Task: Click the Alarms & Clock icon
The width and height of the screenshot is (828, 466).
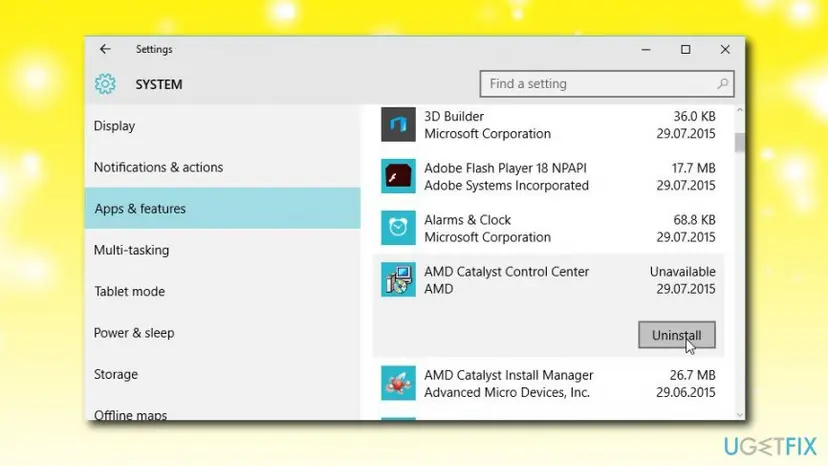Action: (398, 228)
